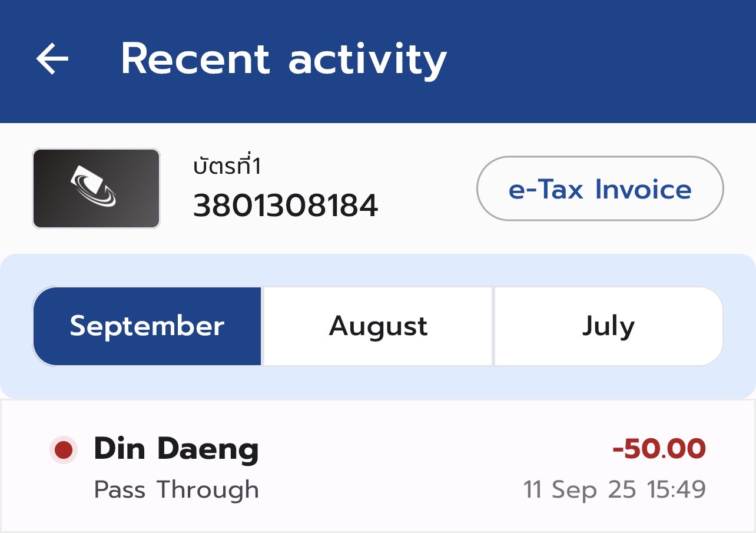
Task: Switch to the August tab
Action: tap(378, 326)
